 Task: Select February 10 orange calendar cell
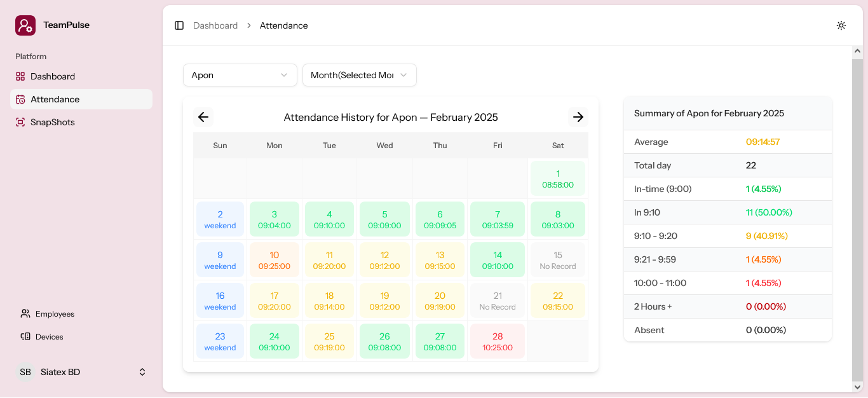click(275, 260)
